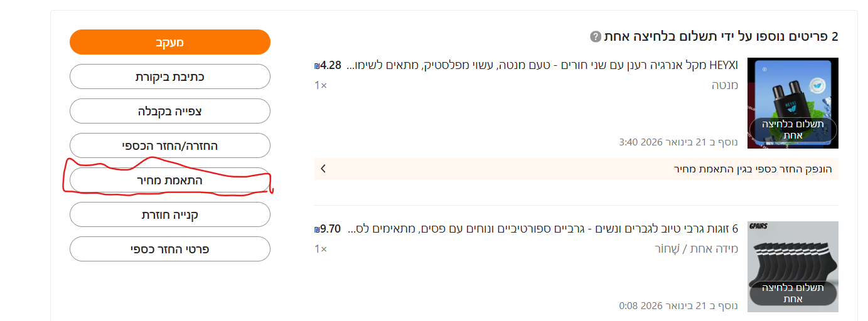Open פרטי החזר כספי refund details
Screen dimensions: 868x321
(x=169, y=249)
